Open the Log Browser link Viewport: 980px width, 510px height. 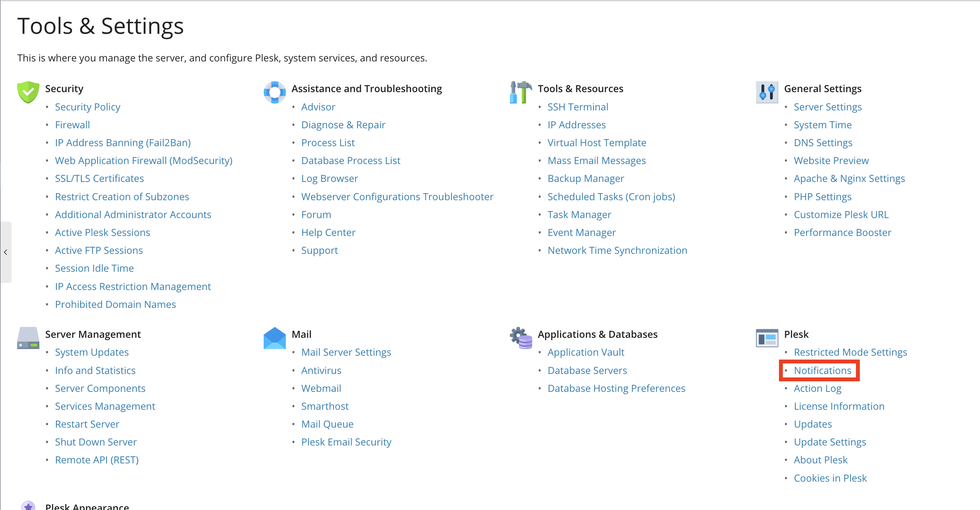(329, 178)
